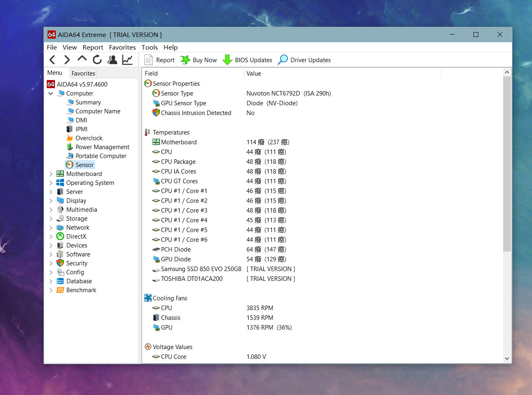Open the Report menu
The width and height of the screenshot is (532, 395).
point(93,48)
